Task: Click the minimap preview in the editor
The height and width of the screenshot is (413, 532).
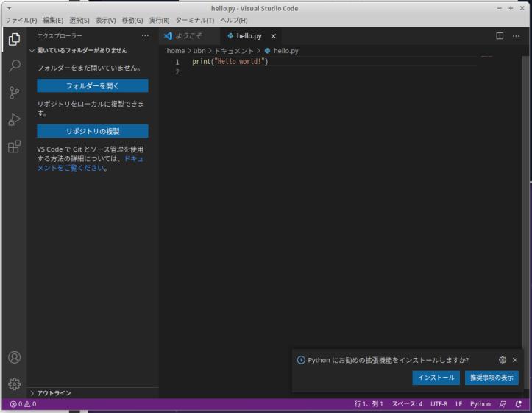Action: (486, 57)
